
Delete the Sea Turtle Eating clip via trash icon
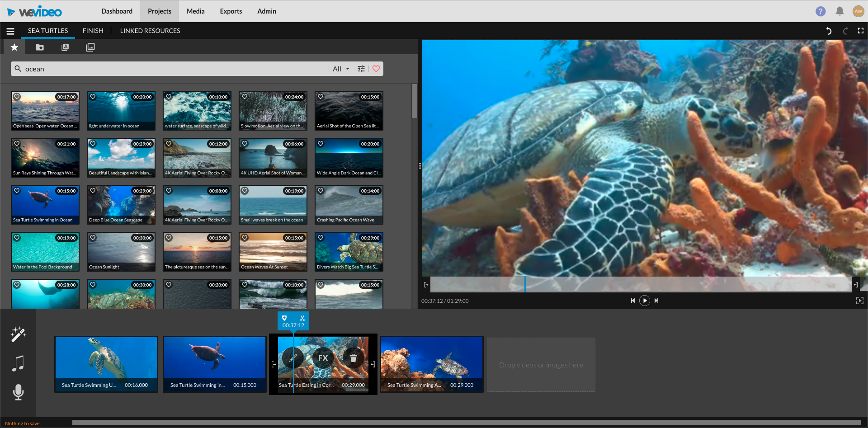(x=353, y=357)
